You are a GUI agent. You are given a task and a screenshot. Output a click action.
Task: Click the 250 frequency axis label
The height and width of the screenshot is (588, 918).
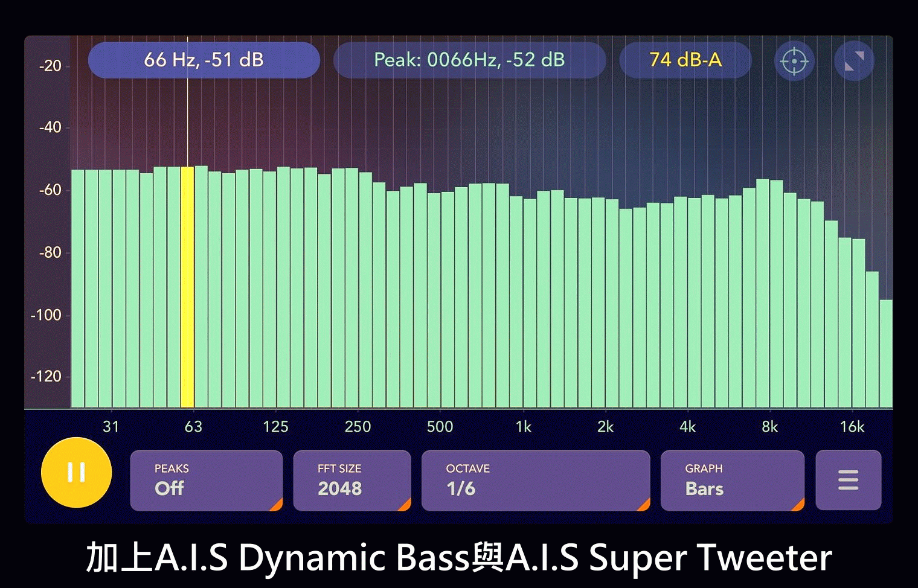[358, 427]
